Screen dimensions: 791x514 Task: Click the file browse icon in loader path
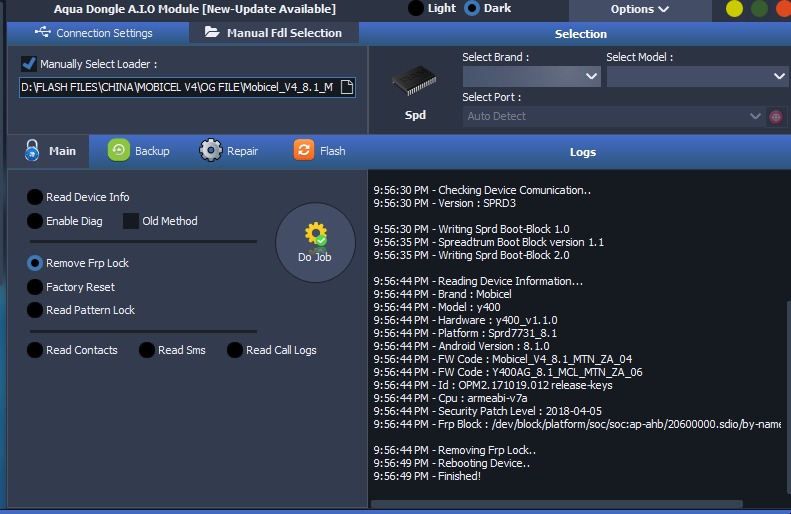[x=347, y=87]
